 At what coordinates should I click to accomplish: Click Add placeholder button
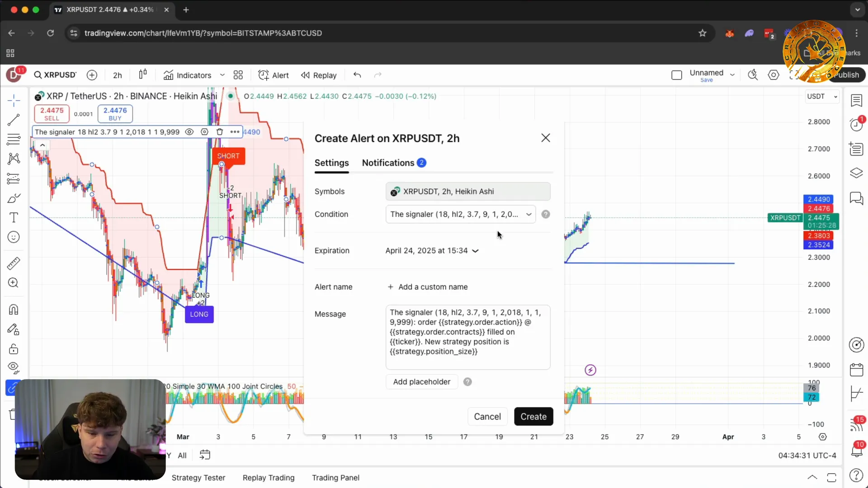pyautogui.click(x=421, y=382)
